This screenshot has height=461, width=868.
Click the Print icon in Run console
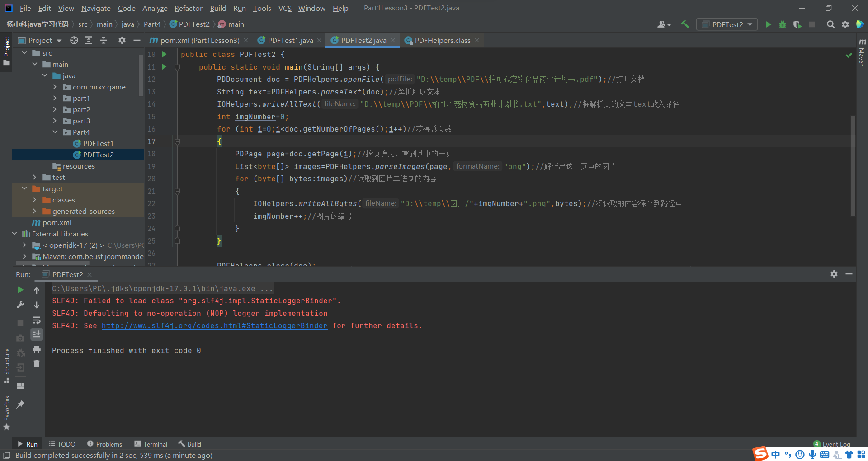pos(37,349)
